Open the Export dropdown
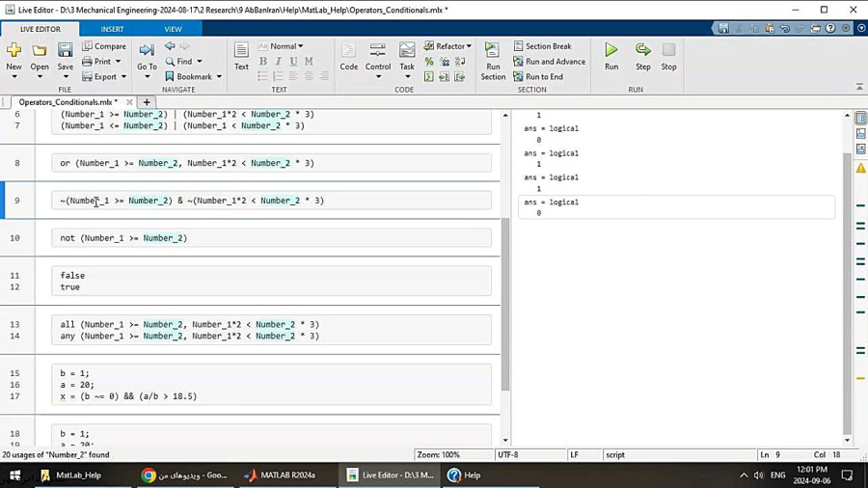The image size is (868, 488). tap(123, 77)
